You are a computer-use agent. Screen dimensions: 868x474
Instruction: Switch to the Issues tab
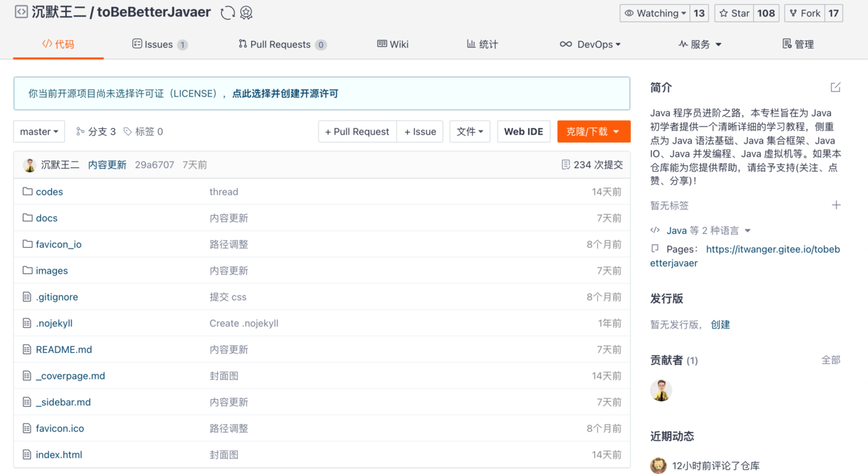[x=159, y=44]
